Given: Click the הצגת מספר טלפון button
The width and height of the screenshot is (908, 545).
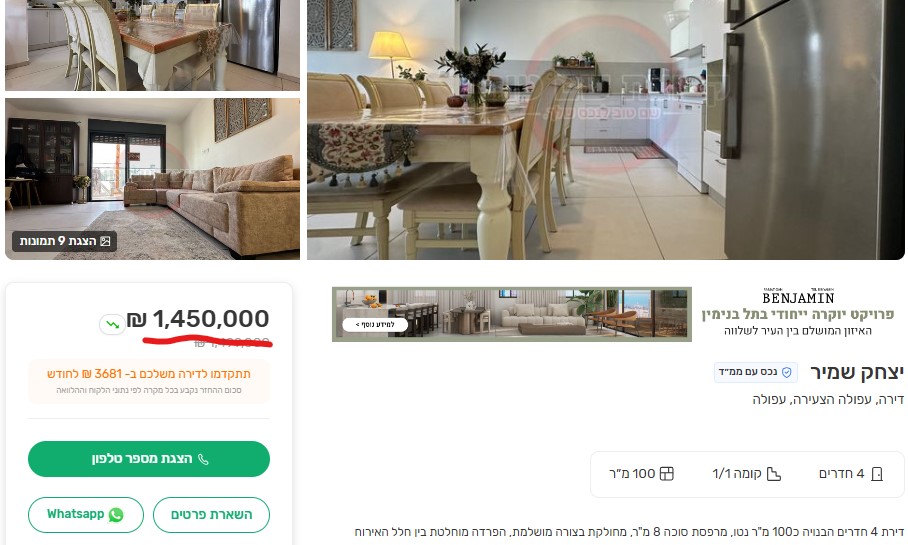Looking at the screenshot, I should (x=149, y=459).
